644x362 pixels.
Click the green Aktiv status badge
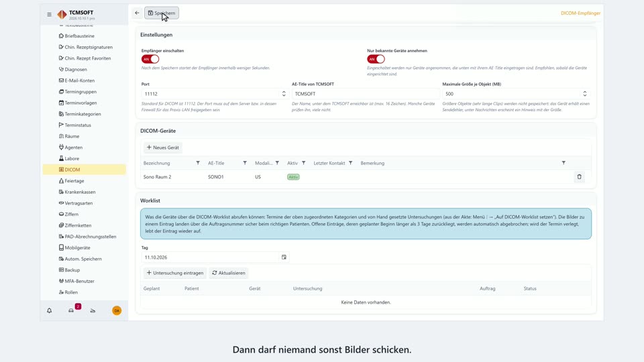(x=293, y=177)
